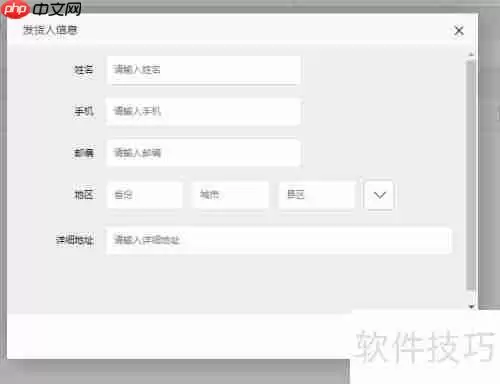The height and width of the screenshot is (384, 500).
Task: Select the 邮编 input field
Action: pyautogui.click(x=203, y=153)
